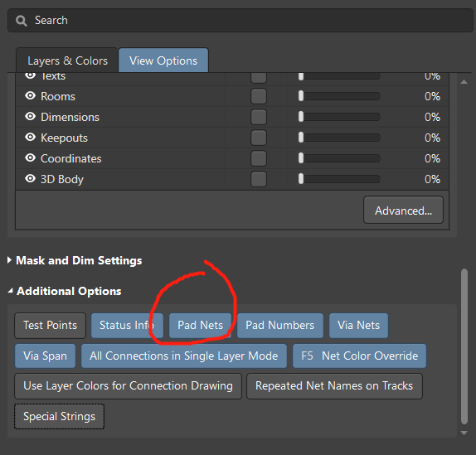Toggle Coordinates visibility eye icon

coord(30,157)
